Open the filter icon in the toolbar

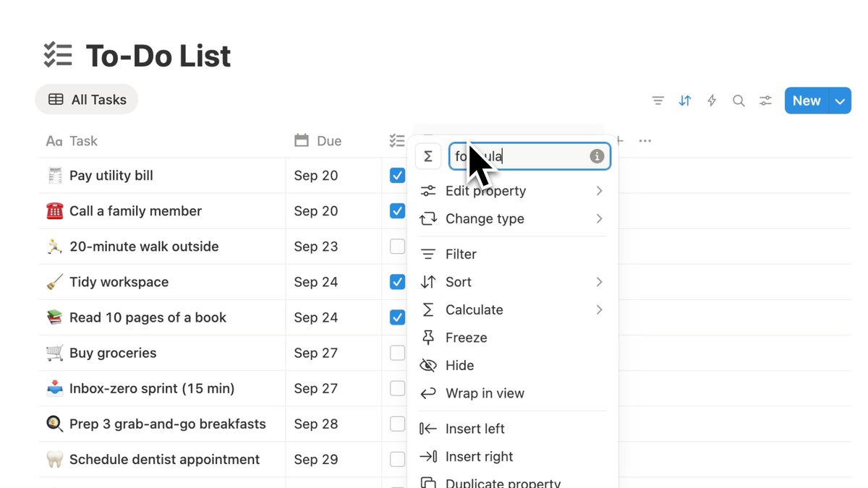point(658,100)
